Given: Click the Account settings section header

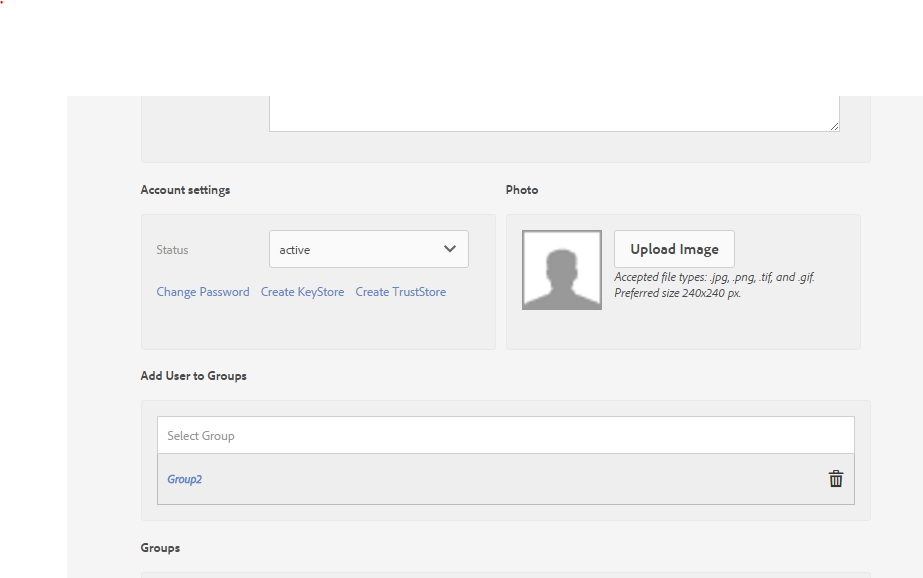Looking at the screenshot, I should [185, 189].
